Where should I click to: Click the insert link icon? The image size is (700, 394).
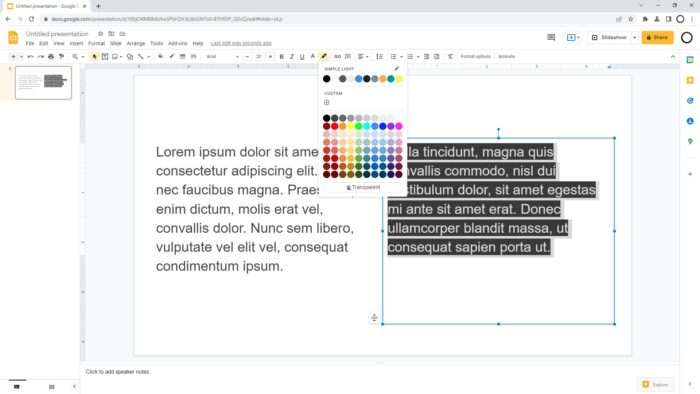point(337,57)
